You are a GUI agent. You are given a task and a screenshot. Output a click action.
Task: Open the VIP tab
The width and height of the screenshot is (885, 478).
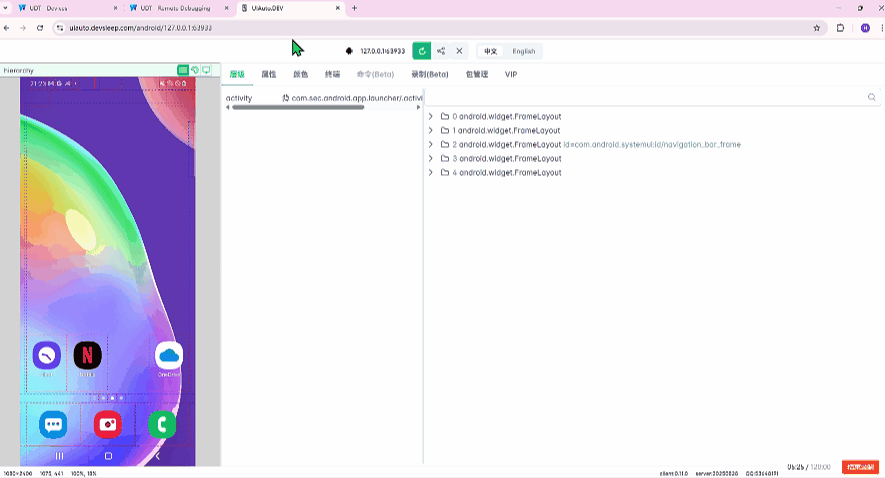pyautogui.click(x=511, y=74)
